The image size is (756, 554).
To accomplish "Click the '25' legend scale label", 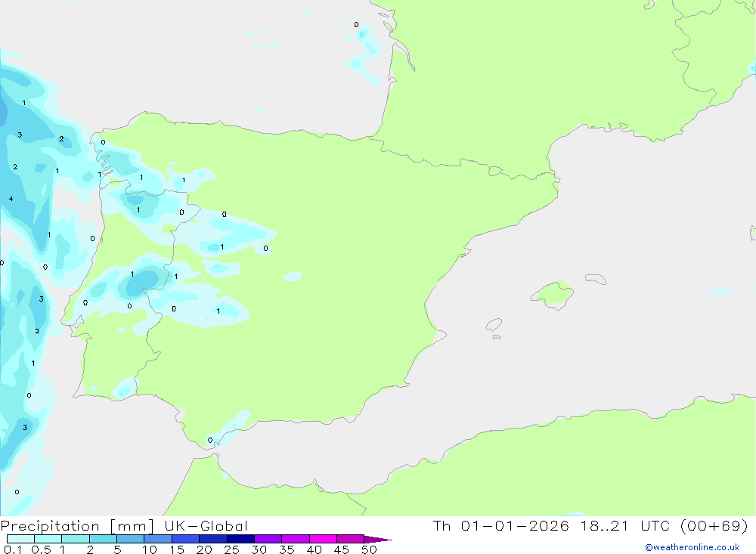I will [231, 549].
